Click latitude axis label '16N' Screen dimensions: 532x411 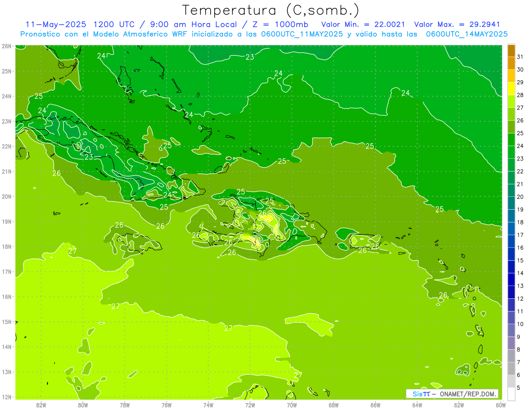pos(6,297)
